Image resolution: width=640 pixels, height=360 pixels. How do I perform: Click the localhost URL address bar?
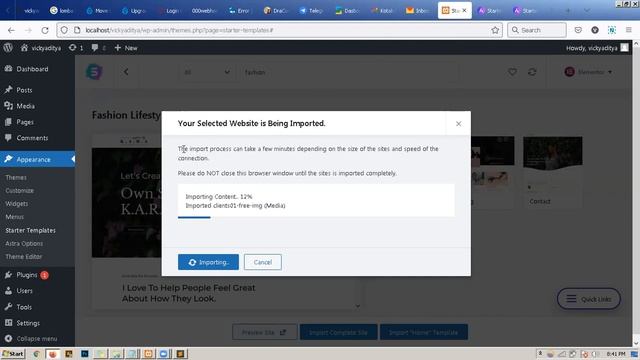278,30
